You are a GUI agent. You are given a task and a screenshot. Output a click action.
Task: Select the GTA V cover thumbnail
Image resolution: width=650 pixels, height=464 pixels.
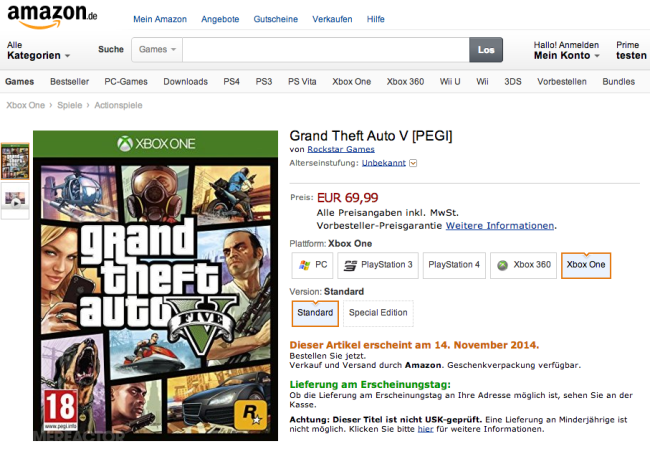(x=15, y=161)
